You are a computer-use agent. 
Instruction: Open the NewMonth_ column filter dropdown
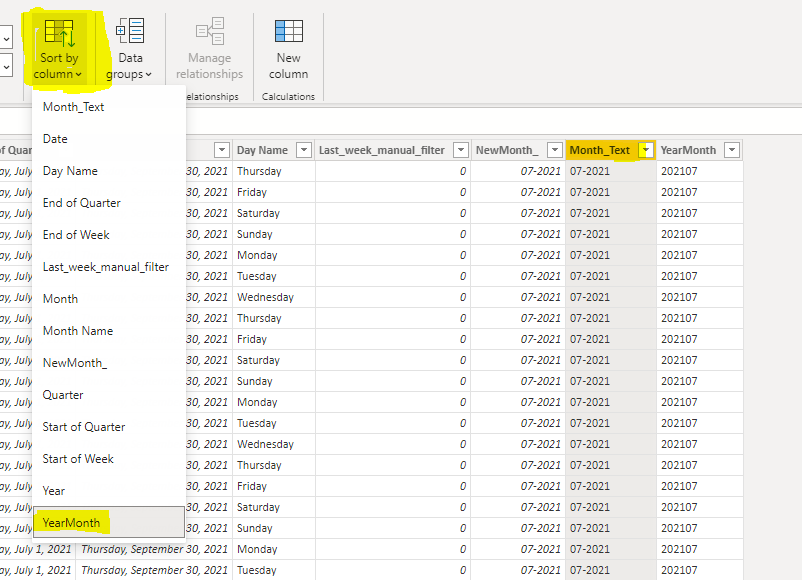tap(554, 150)
